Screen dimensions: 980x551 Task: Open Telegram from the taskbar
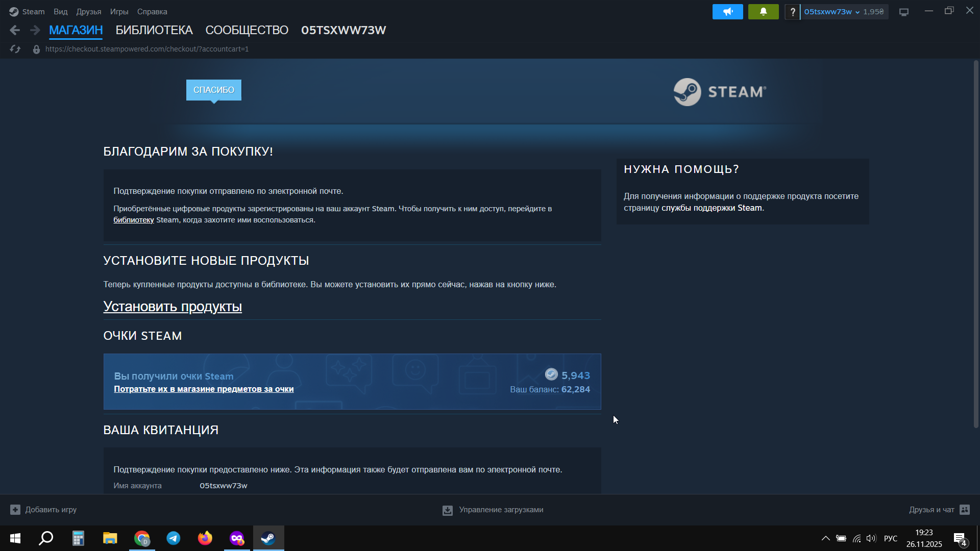174,538
